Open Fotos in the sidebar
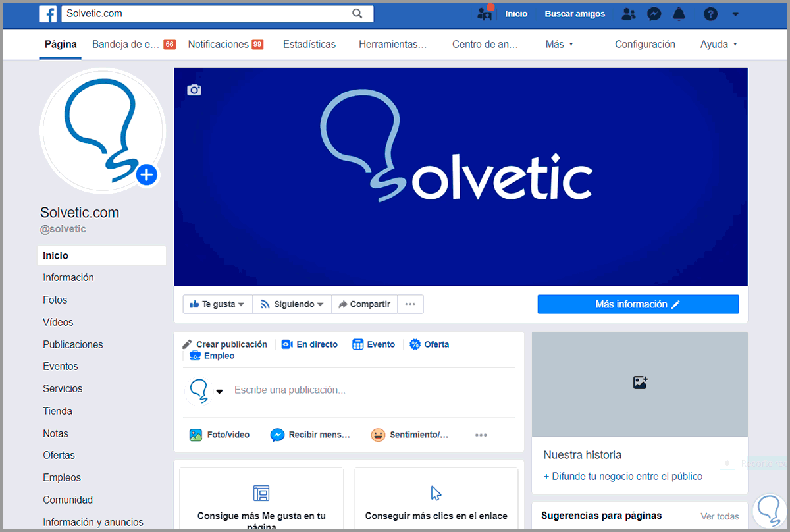Screen dimensions: 790x532 pyautogui.click(x=55, y=300)
